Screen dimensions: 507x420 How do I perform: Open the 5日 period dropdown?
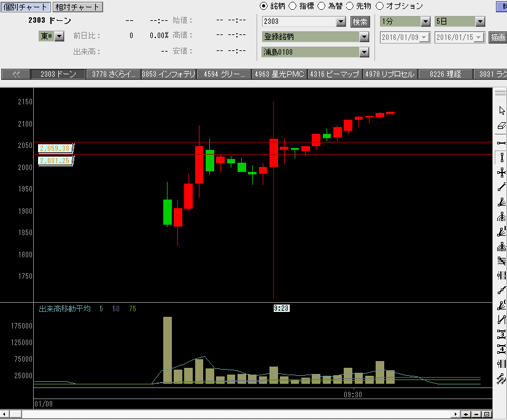click(480, 21)
